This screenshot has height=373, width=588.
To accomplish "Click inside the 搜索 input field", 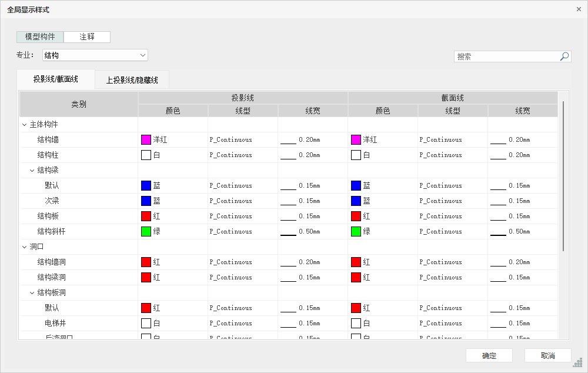I will coord(506,56).
